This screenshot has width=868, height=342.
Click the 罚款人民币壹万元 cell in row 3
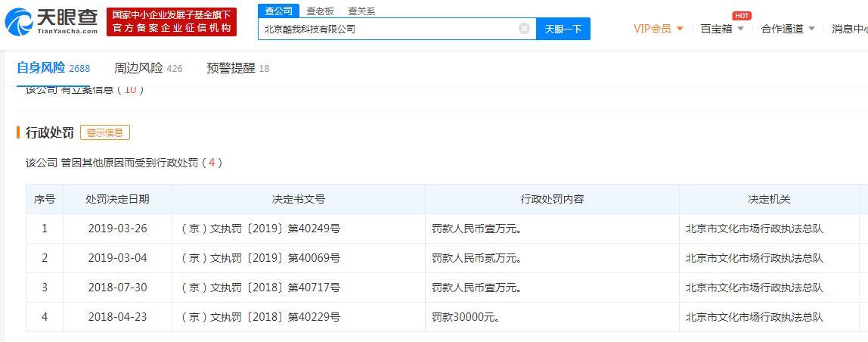(x=552, y=288)
